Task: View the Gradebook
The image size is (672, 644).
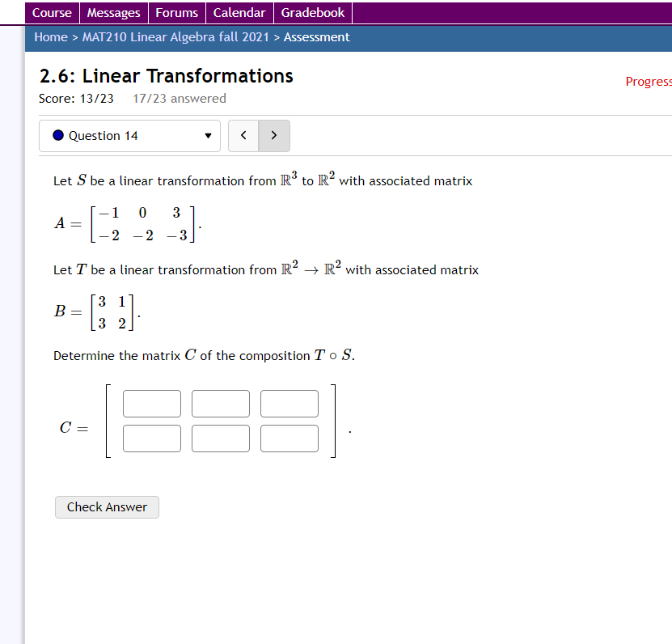Action: (x=312, y=12)
